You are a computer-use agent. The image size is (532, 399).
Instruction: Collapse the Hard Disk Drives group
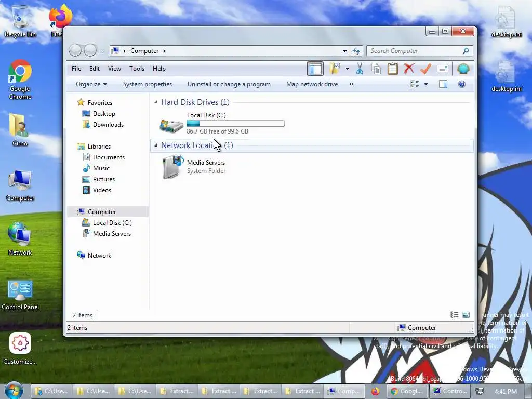click(x=156, y=102)
